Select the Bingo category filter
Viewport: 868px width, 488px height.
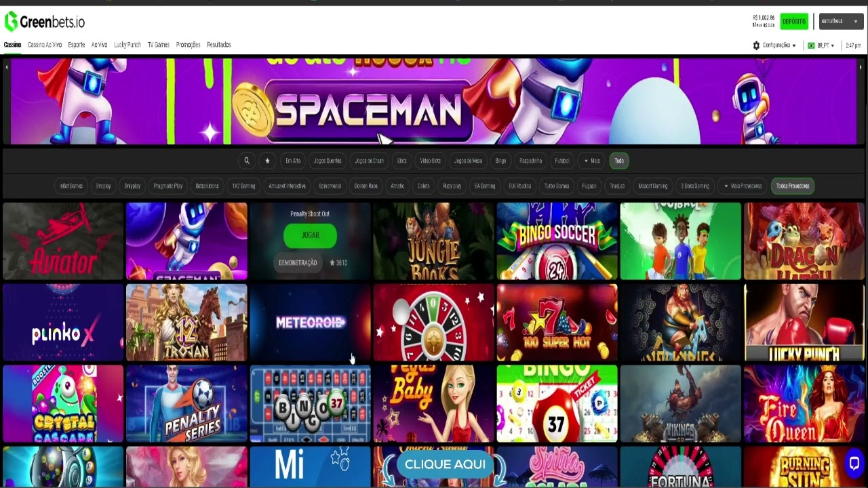[501, 161]
